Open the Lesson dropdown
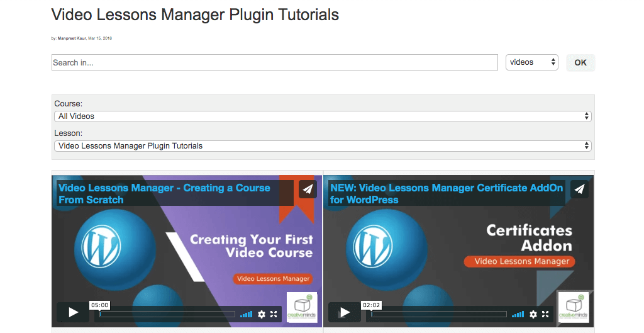Screen dimensions: 644x333 coord(323,146)
